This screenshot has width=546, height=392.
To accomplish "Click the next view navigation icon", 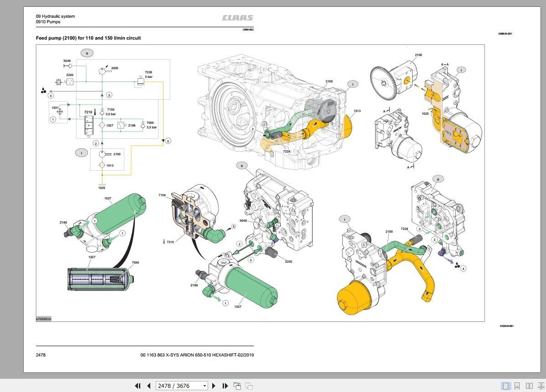I will point(249,386).
